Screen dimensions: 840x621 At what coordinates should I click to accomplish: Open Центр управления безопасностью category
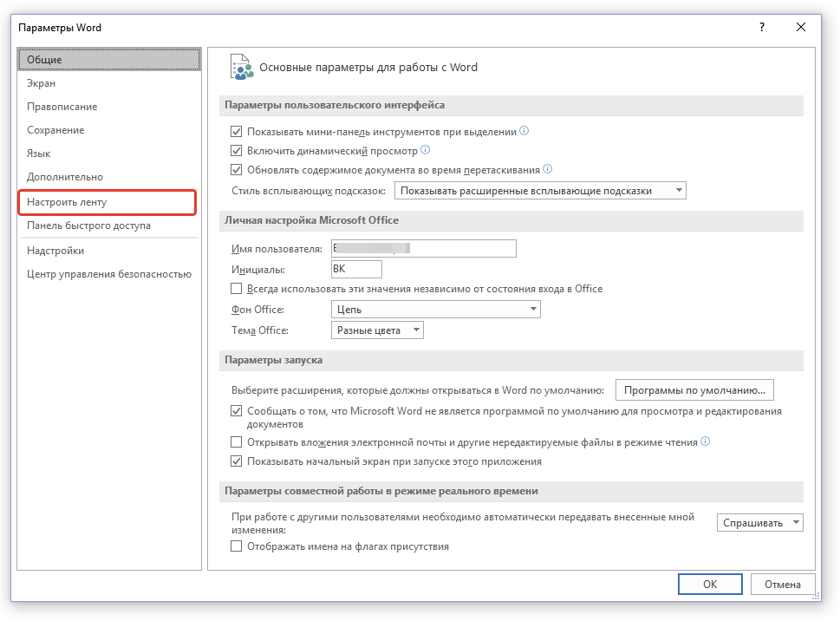pyautogui.click(x=108, y=274)
